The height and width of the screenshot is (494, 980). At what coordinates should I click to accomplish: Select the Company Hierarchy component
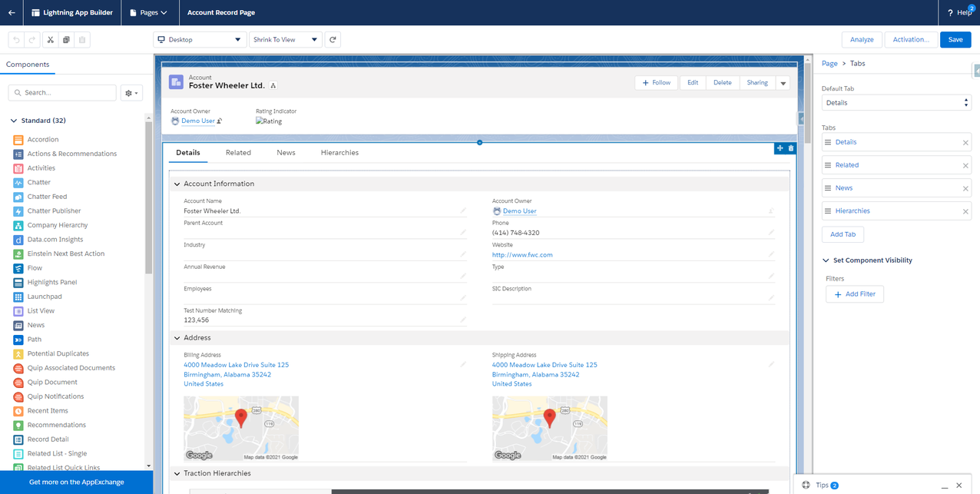coord(51,225)
